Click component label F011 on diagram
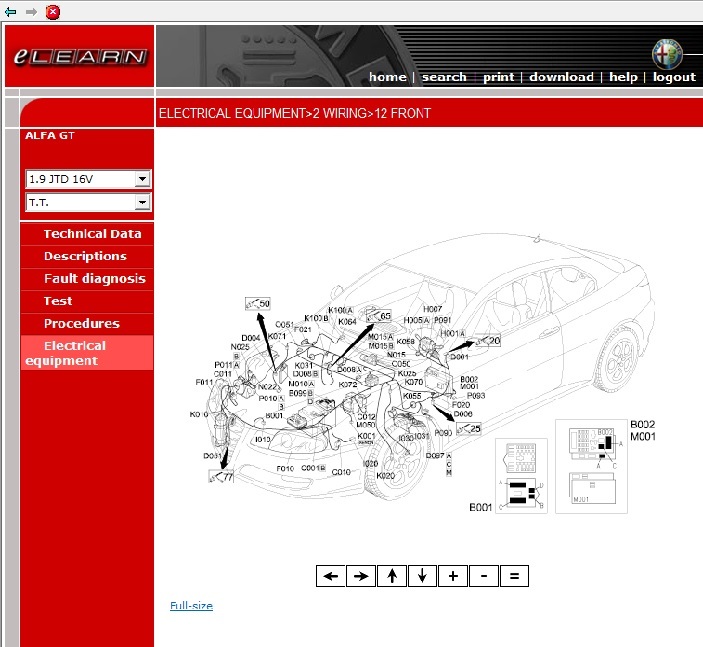The height and width of the screenshot is (647, 703). click(204, 382)
